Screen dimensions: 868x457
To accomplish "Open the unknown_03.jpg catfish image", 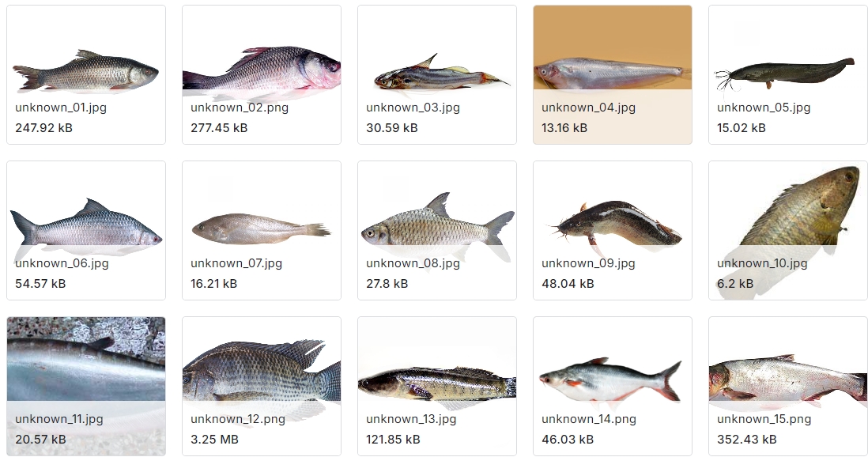I will click(x=437, y=75).
